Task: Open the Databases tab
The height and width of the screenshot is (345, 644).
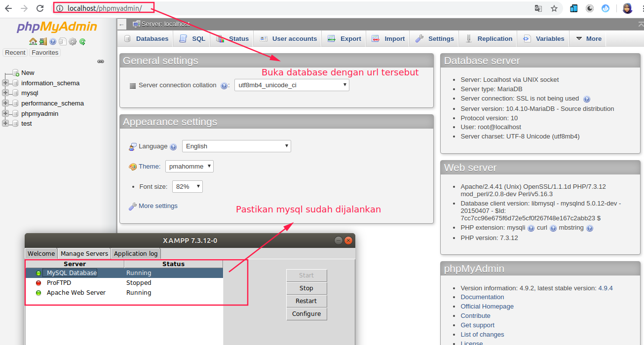Action: click(146, 38)
